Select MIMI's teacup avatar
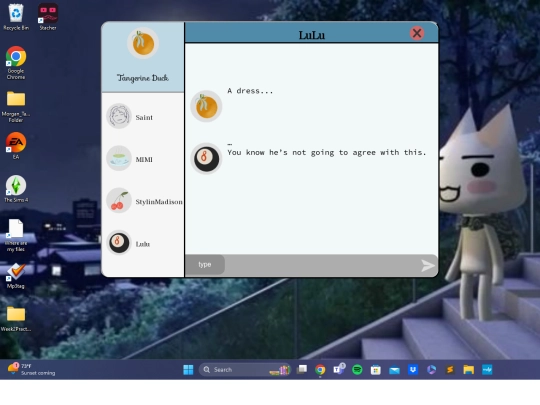Screen dimensions: 540x405 pos(119,158)
